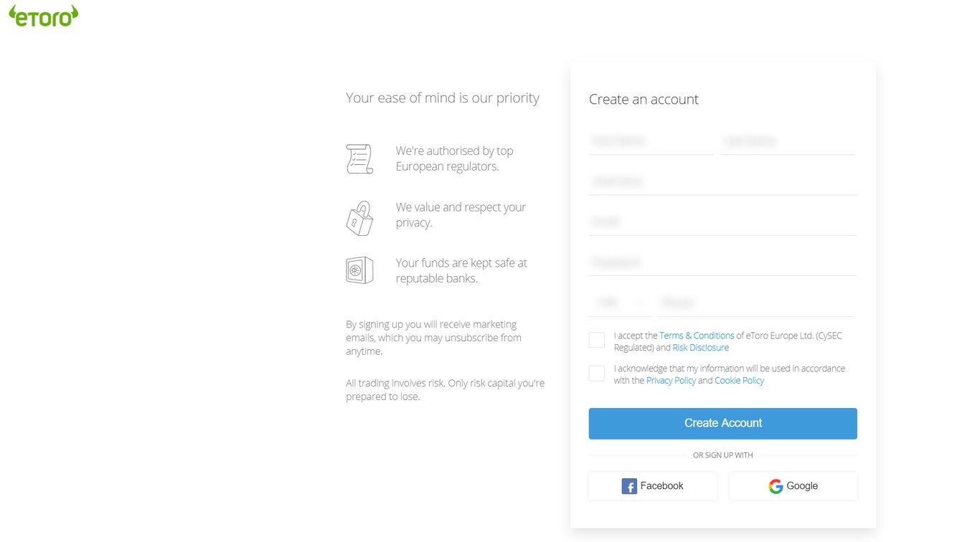Click the bank safe vault icon
The image size is (980, 542).
(x=359, y=270)
